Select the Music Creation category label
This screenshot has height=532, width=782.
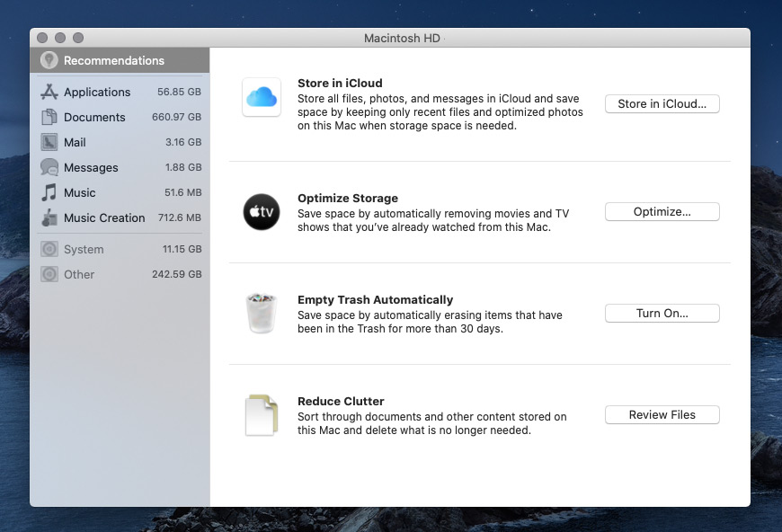[104, 217]
